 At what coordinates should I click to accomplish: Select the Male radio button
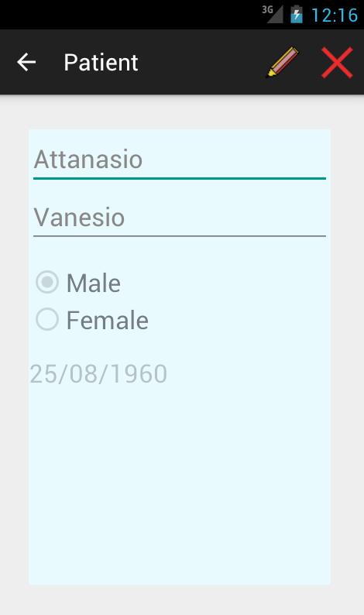[47, 282]
